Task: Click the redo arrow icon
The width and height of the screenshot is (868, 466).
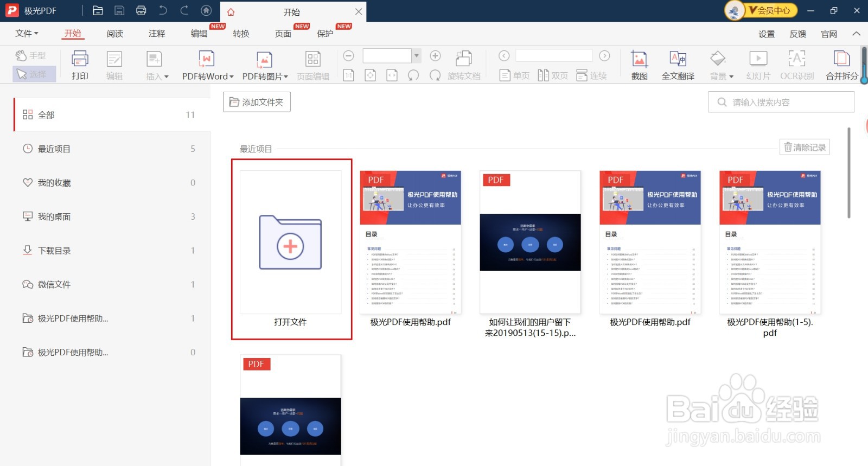Action: pos(184,10)
